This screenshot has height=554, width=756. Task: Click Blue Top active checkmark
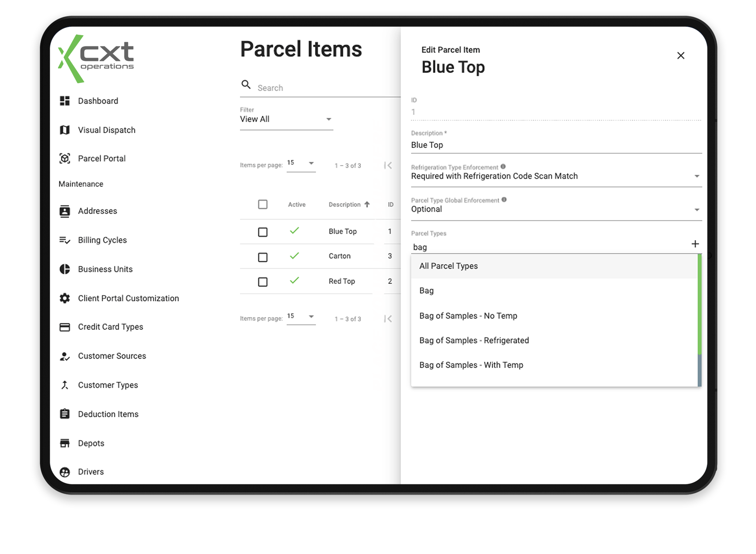coord(294,230)
